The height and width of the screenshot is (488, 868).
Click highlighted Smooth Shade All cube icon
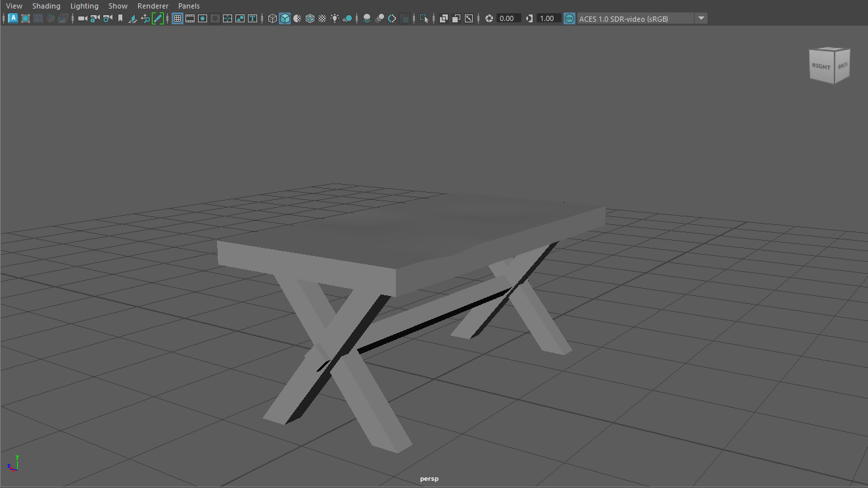pos(285,18)
